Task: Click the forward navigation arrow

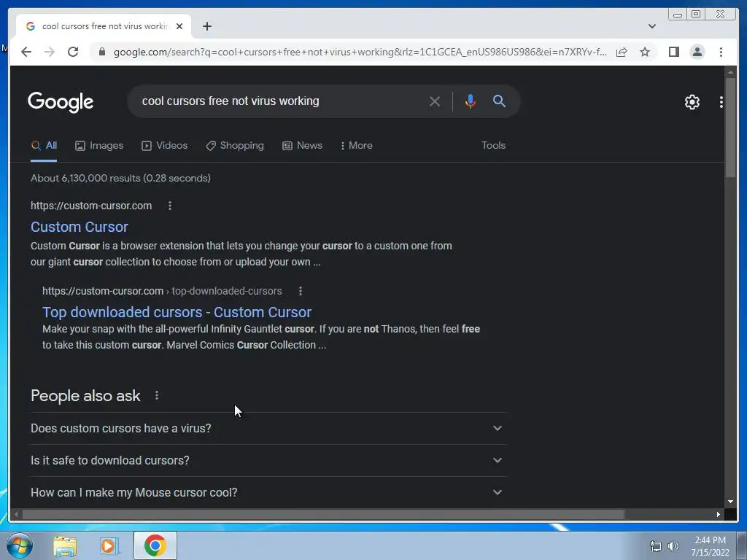Action: (x=50, y=52)
